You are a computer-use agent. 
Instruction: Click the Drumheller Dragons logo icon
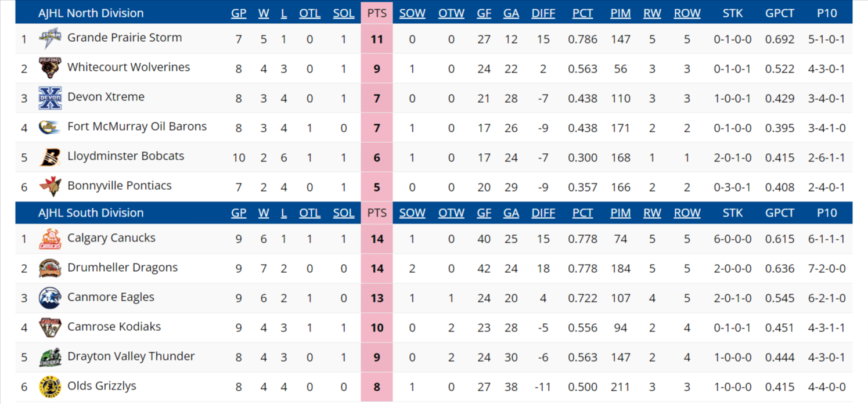50,268
